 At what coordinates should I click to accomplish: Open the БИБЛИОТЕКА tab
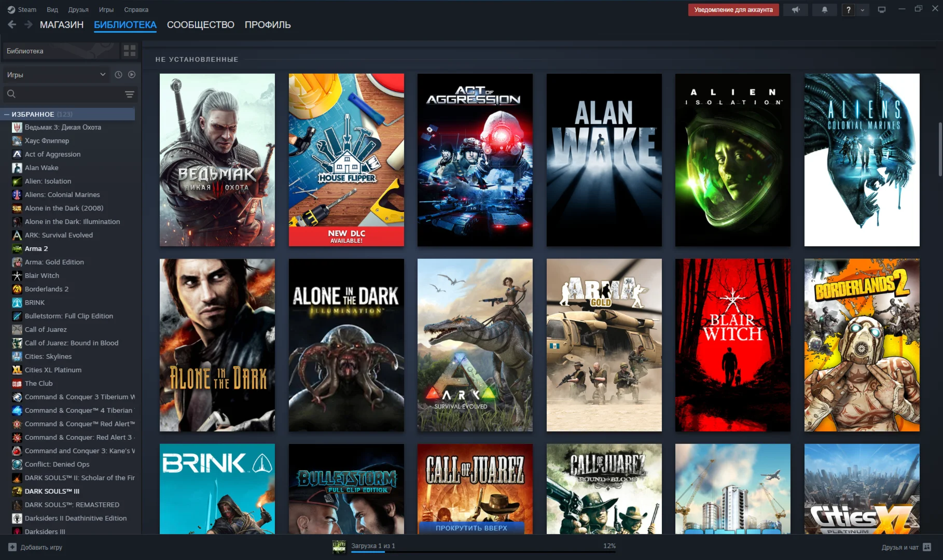click(x=125, y=25)
